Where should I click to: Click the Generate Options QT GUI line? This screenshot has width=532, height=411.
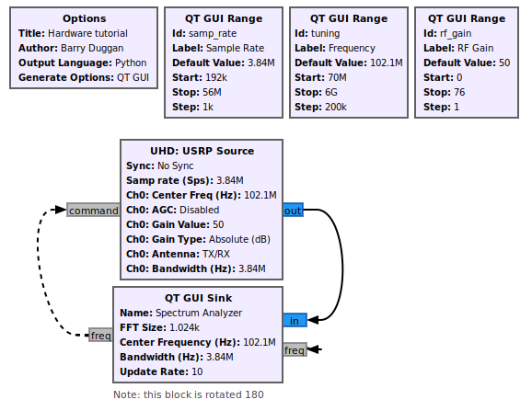click(84, 77)
